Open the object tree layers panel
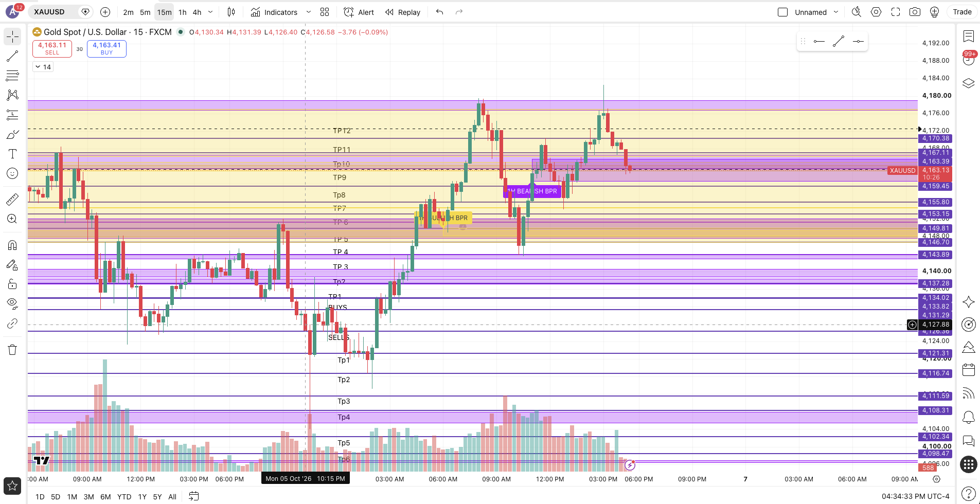Image resolution: width=980 pixels, height=504 pixels. 969,83
